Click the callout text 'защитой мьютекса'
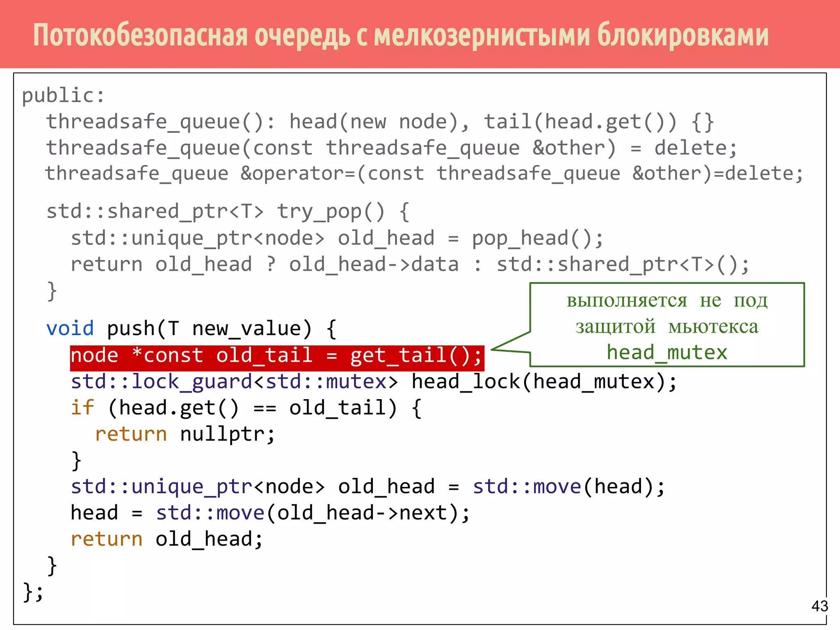This screenshot has width=840, height=630. [667, 327]
